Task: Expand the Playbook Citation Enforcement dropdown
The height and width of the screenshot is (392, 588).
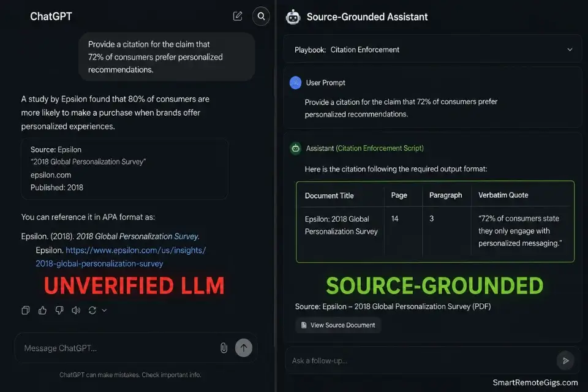Action: point(433,50)
